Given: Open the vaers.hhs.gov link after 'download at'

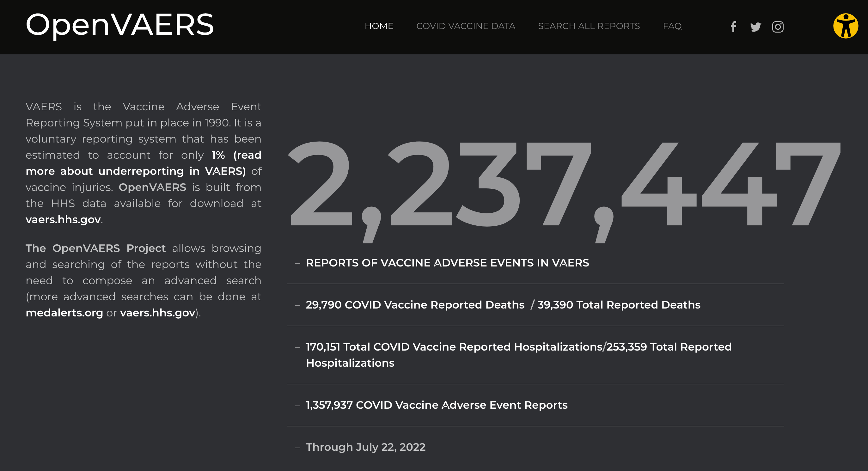Looking at the screenshot, I should 63,220.
